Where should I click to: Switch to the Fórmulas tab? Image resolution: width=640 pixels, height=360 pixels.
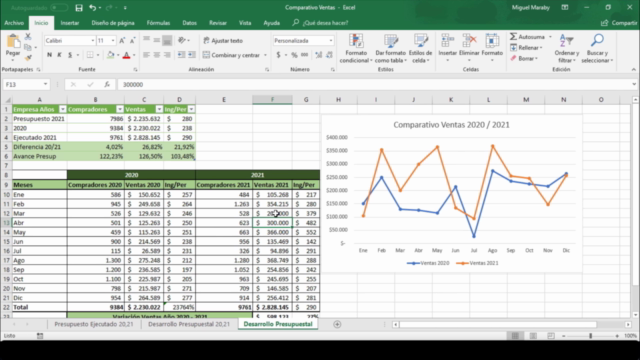pos(158,23)
